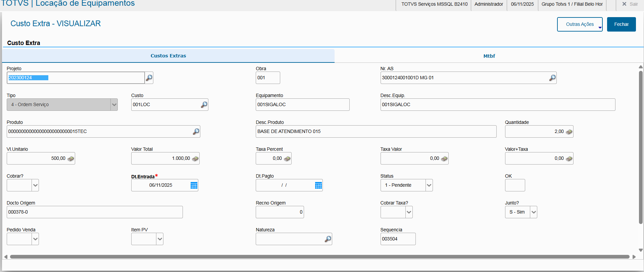Click inside the Docto Origem field

tap(95, 212)
